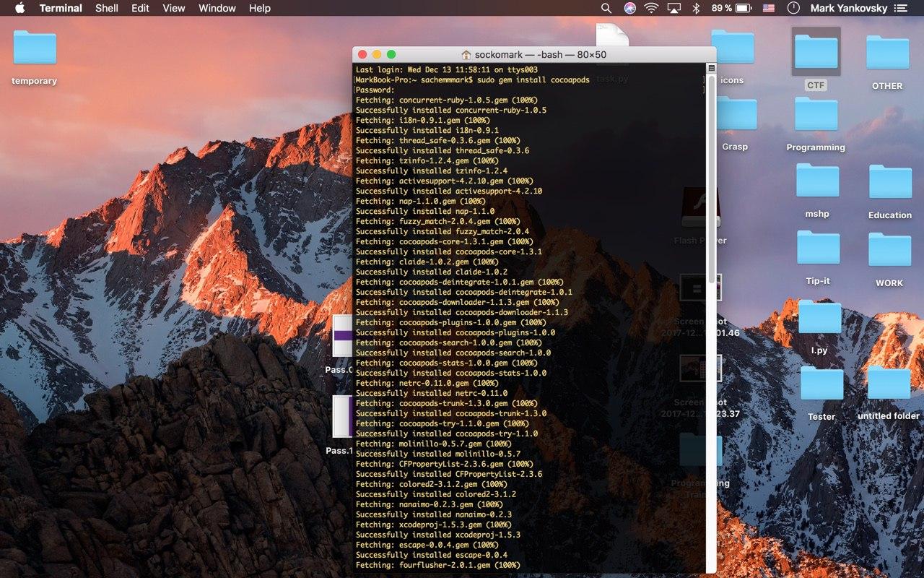Viewport: 924px width, 578px height.
Task: Select the WORK folder on desktop
Action: 889,249
